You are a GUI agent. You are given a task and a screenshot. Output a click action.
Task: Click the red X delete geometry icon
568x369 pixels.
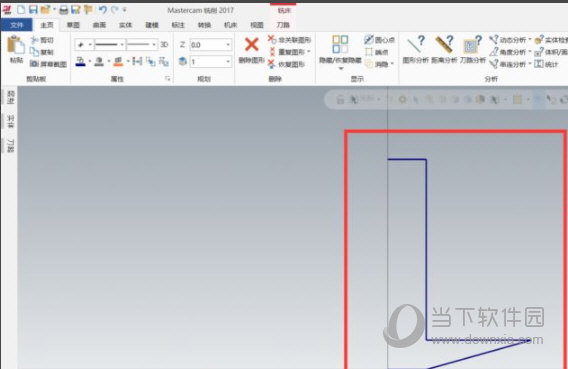point(251,45)
